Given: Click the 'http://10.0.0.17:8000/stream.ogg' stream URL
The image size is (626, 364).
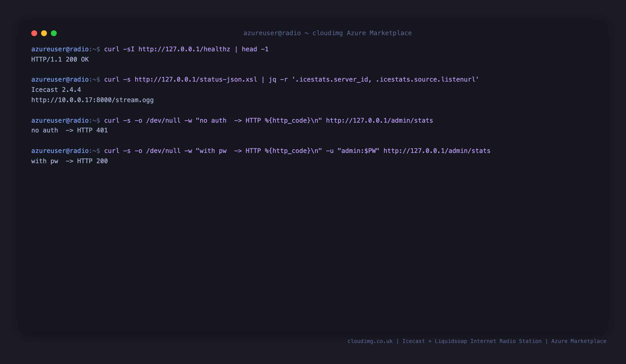Looking at the screenshot, I should pyautogui.click(x=92, y=100).
